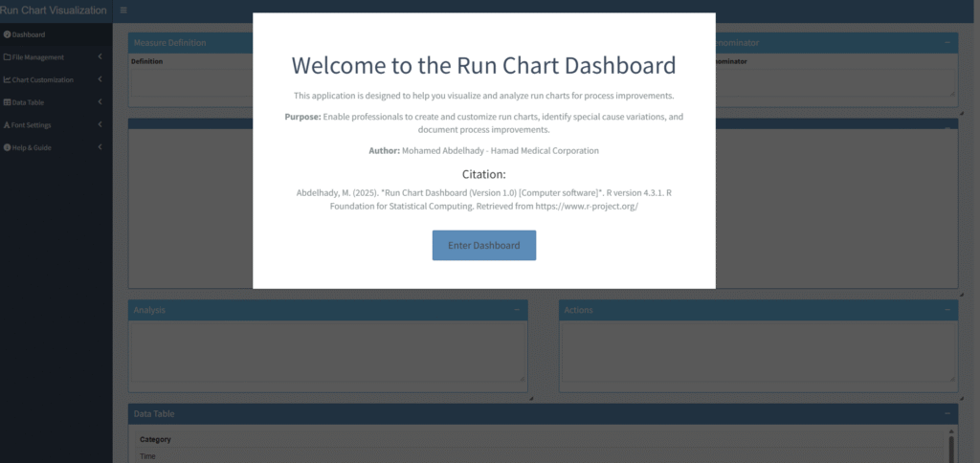
Task: Minimize the Actions panel with minus button
Action: [x=947, y=310]
